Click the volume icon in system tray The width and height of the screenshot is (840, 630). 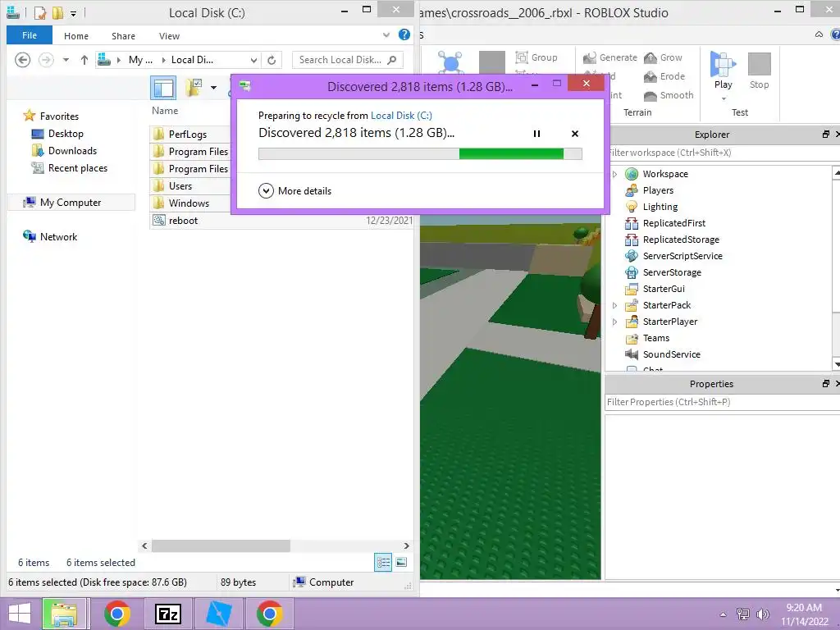(x=762, y=614)
